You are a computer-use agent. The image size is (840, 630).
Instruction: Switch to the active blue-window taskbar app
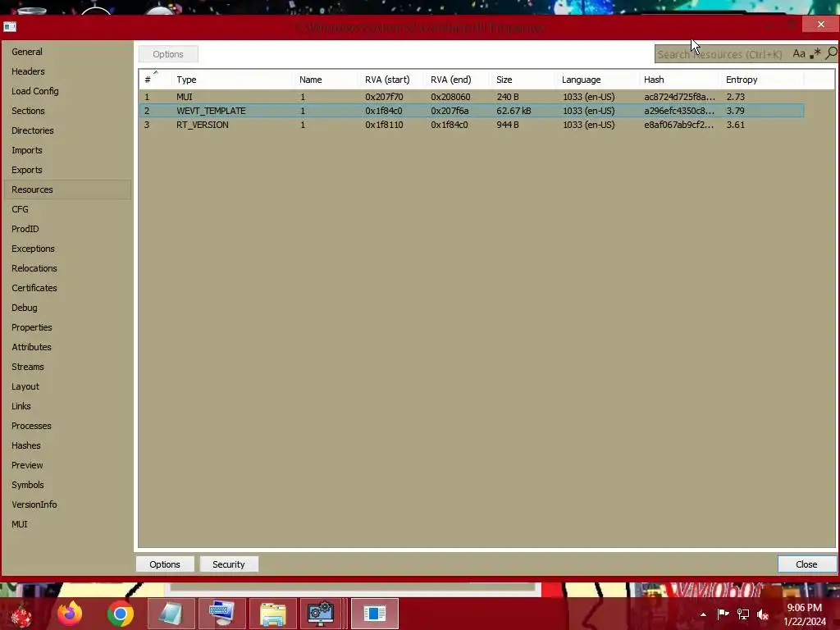[374, 614]
